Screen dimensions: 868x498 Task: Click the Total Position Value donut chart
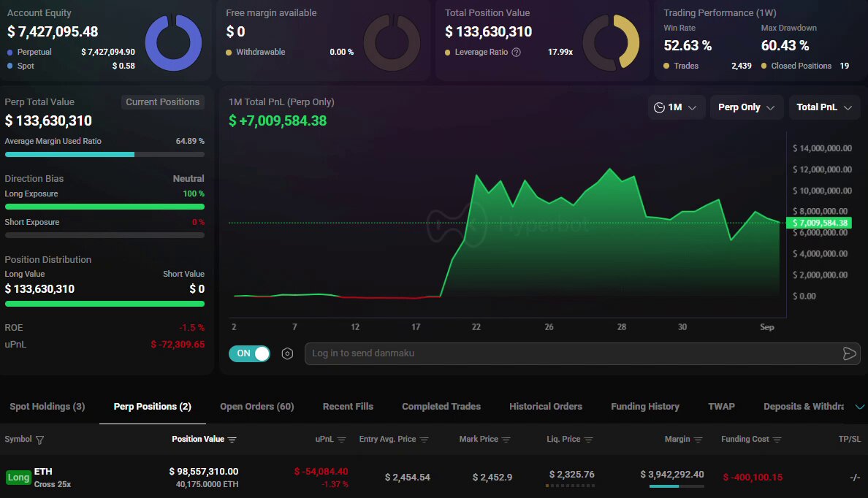(x=611, y=42)
